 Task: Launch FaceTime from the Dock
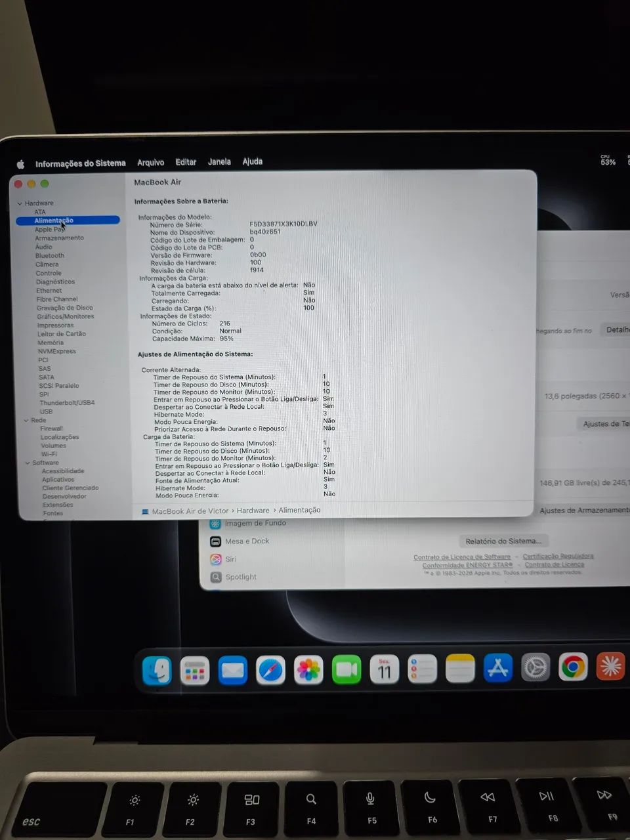coord(346,669)
